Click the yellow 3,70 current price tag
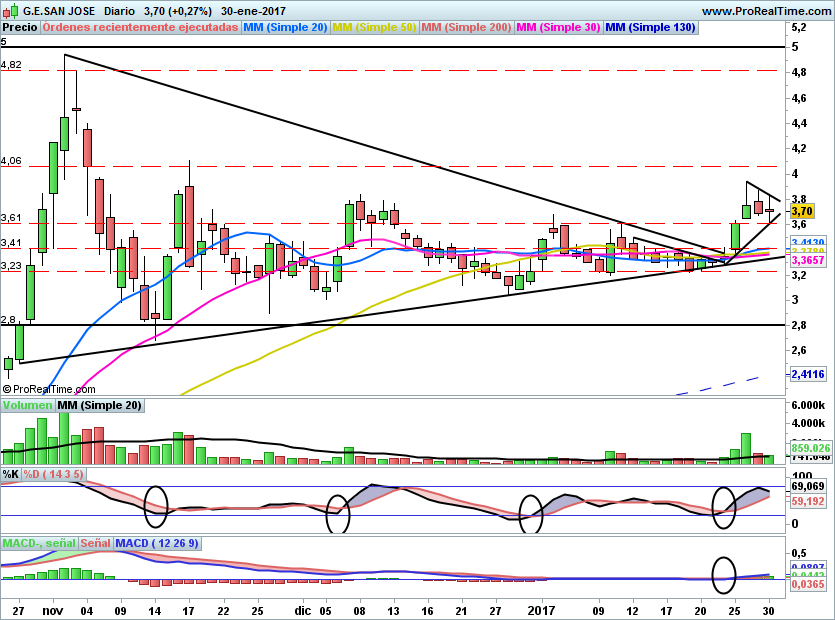 point(802,211)
